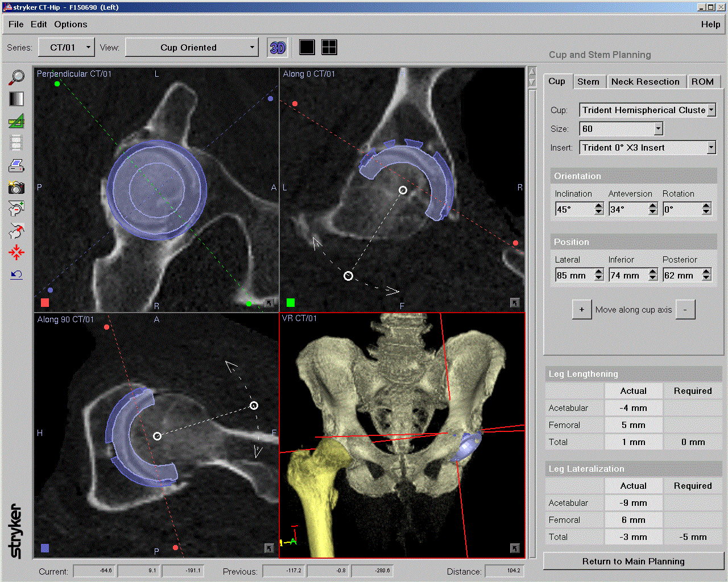Click the Previous -117.2 coordinate field
This screenshot has height=582, width=728.
point(283,571)
